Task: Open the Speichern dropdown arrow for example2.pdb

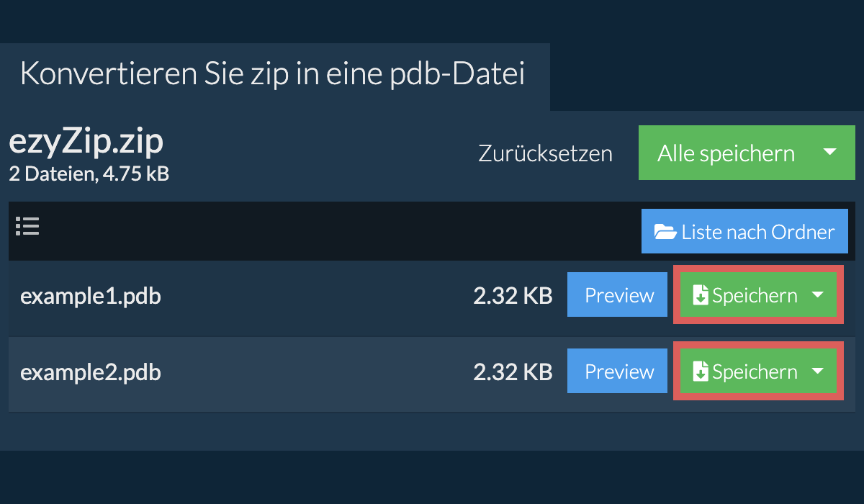Action: [817, 372]
